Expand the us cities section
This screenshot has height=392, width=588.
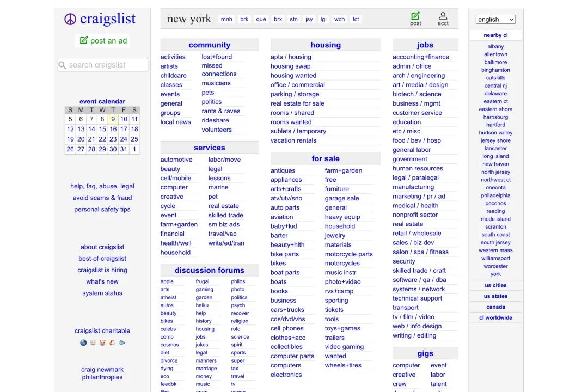point(495,285)
